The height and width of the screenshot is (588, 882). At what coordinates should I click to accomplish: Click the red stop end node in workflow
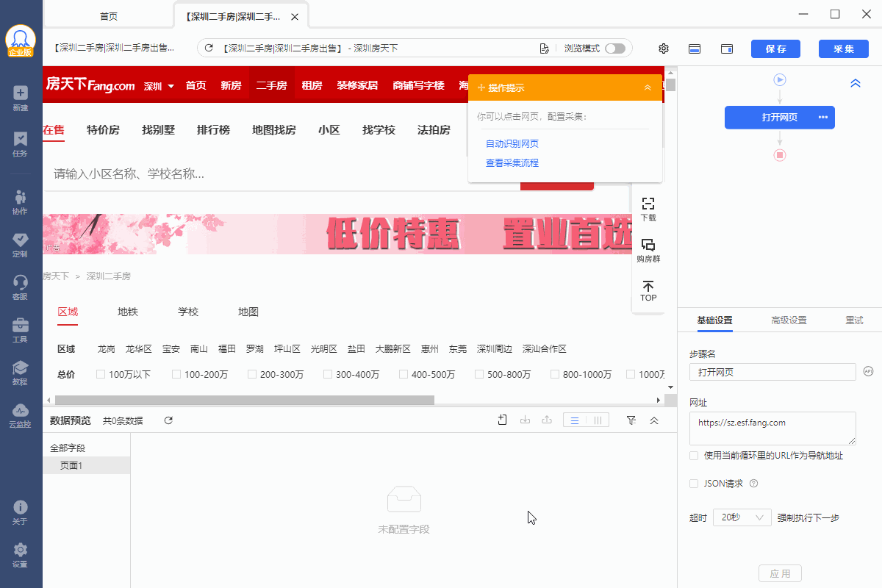[780, 155]
